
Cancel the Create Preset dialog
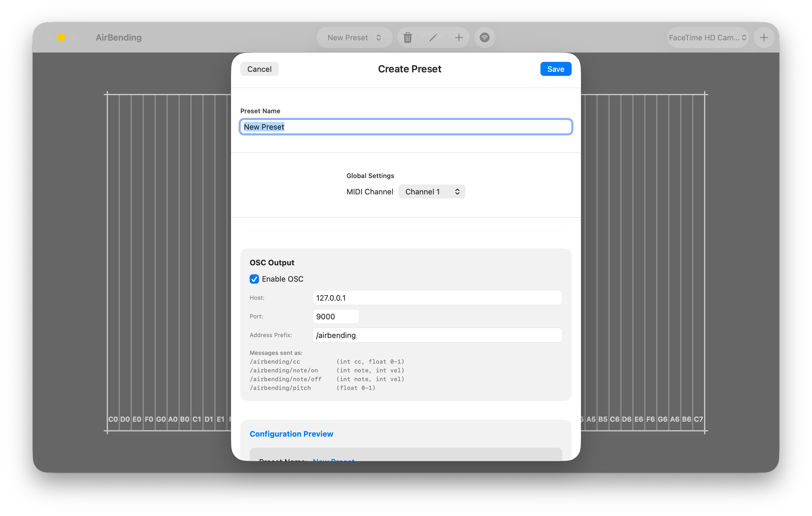(259, 69)
